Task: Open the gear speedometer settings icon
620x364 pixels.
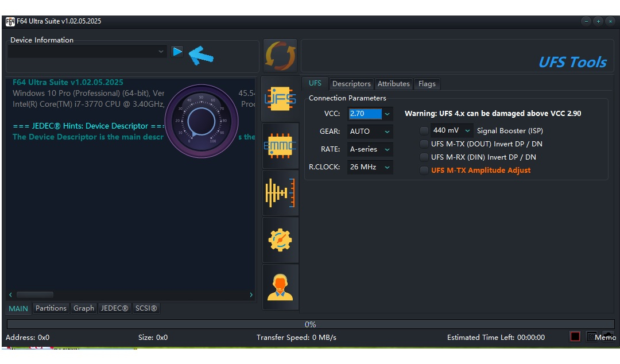Action: tap(280, 240)
